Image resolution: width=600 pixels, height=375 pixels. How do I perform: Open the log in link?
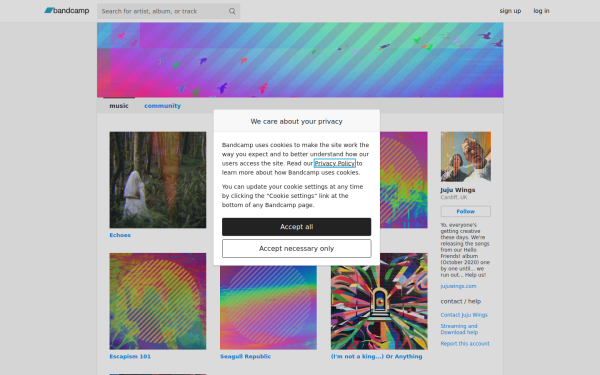point(541,11)
